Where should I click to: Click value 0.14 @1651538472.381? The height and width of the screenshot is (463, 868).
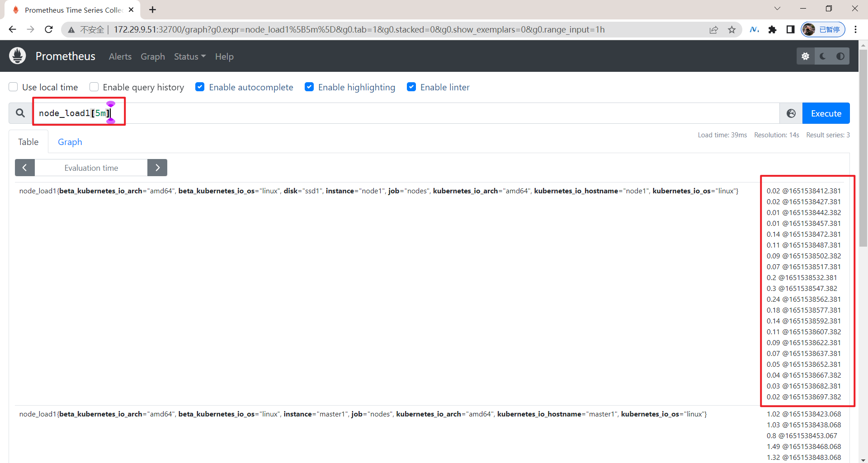[x=804, y=234]
